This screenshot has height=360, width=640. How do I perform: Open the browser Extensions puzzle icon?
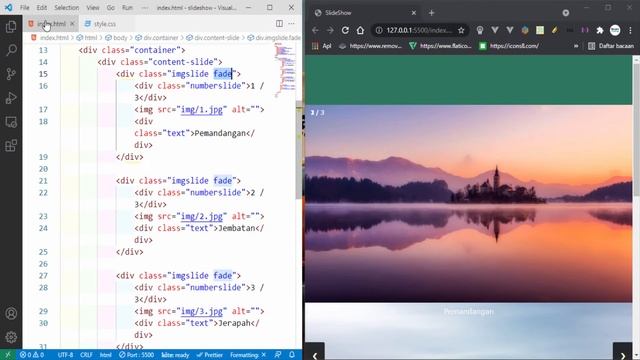click(600, 30)
